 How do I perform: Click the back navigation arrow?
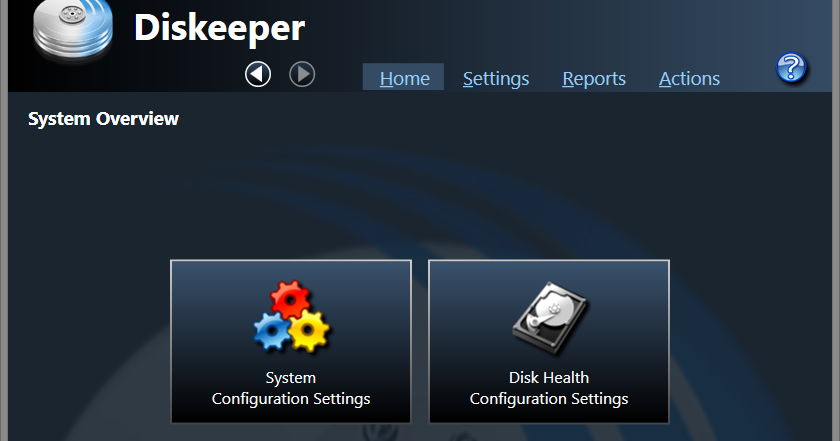point(258,74)
